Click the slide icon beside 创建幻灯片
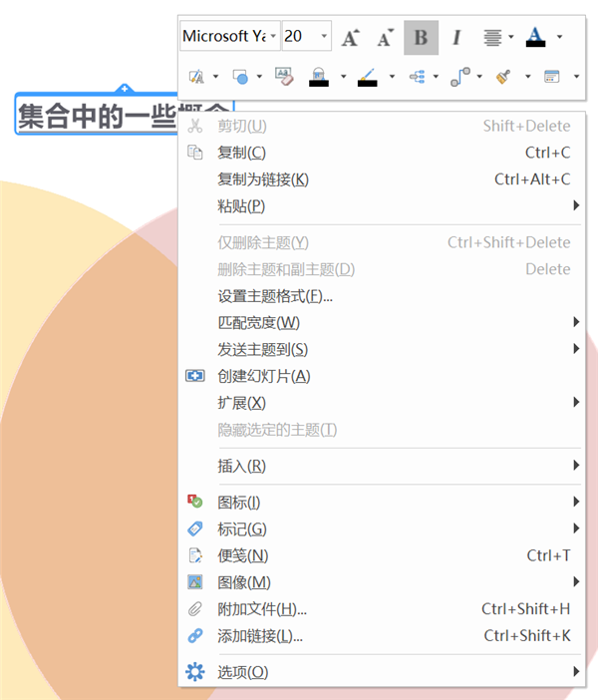The height and width of the screenshot is (700, 598). coord(195,376)
